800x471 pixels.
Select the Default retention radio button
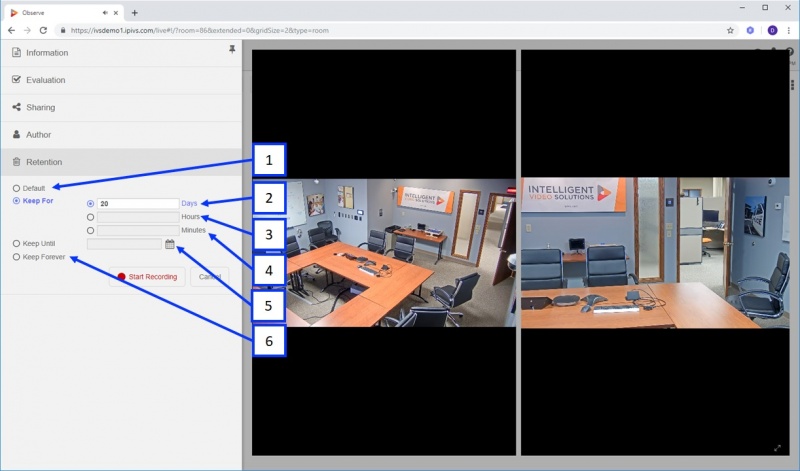16,188
